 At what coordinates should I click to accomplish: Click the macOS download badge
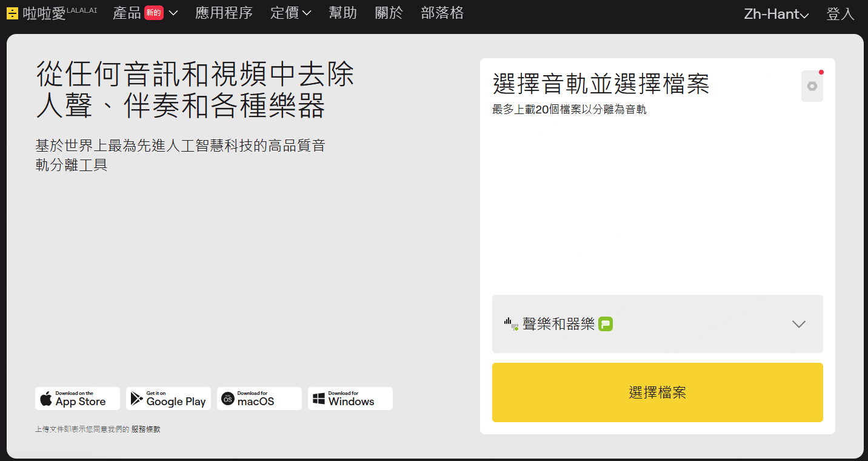259,399
